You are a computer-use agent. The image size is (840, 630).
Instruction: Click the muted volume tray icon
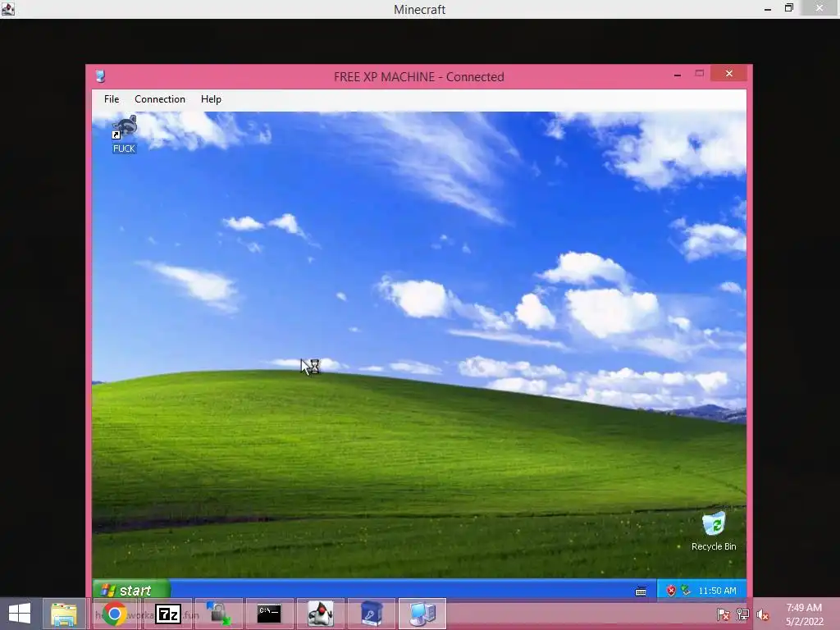click(762, 615)
